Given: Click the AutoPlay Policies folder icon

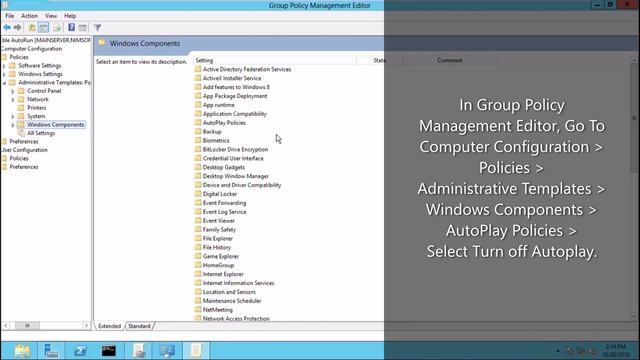Looking at the screenshot, I should coord(198,122).
